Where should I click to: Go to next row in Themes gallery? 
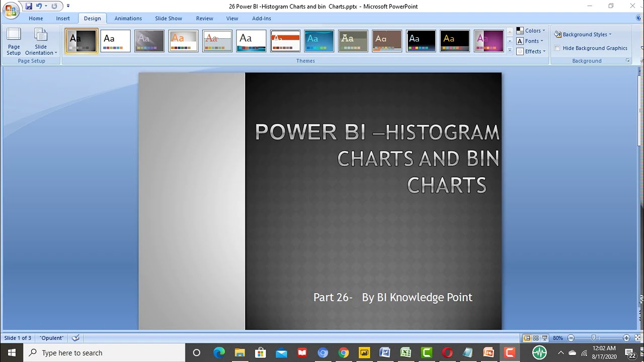tap(510, 41)
